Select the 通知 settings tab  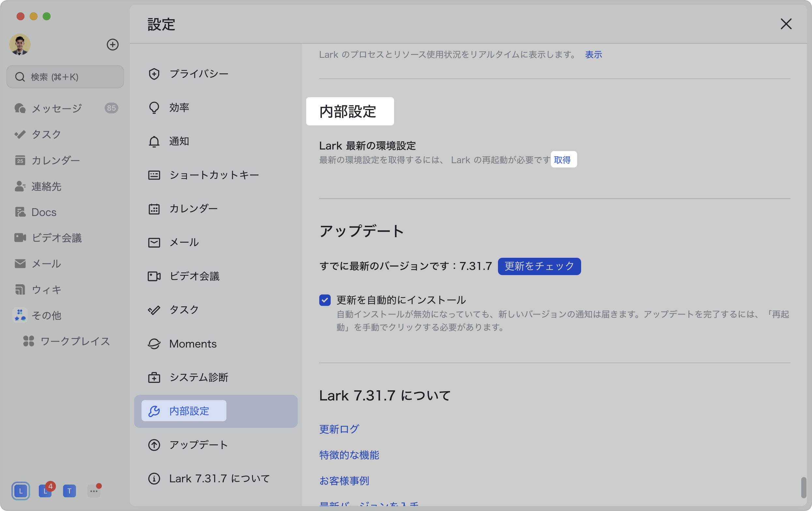point(179,141)
